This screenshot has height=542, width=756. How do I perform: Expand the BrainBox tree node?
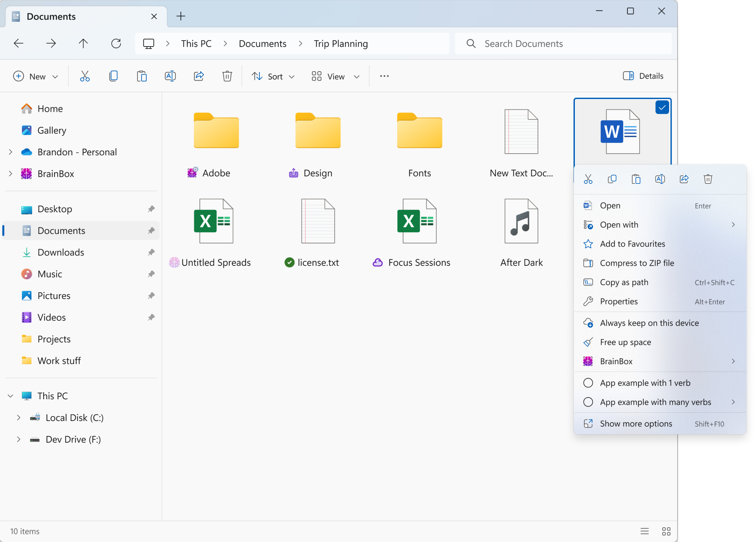[x=10, y=173]
